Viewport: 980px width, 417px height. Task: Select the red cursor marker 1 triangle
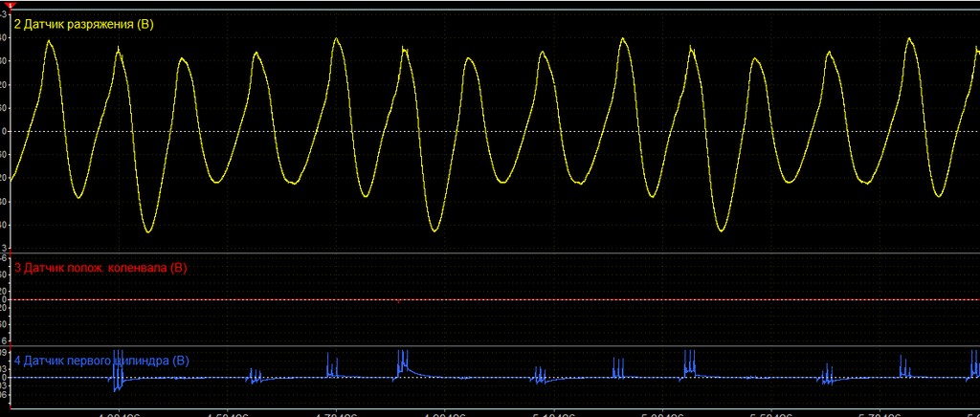[x=10, y=5]
